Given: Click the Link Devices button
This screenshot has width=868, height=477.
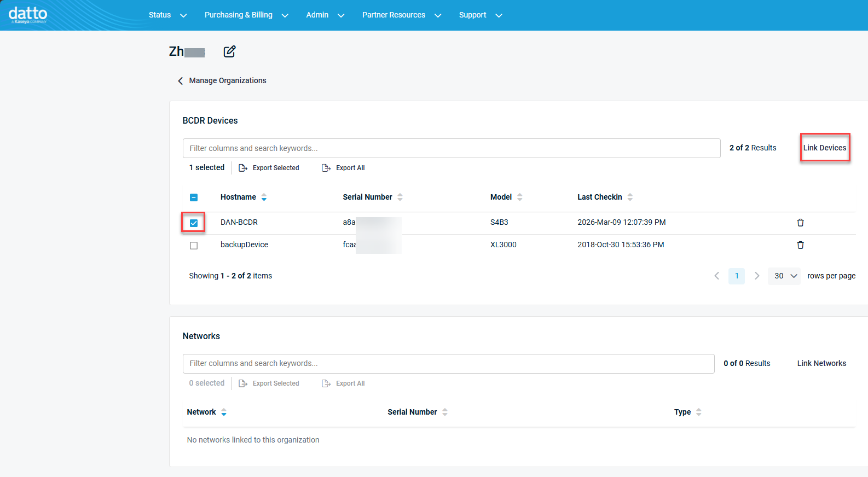Looking at the screenshot, I should point(824,148).
